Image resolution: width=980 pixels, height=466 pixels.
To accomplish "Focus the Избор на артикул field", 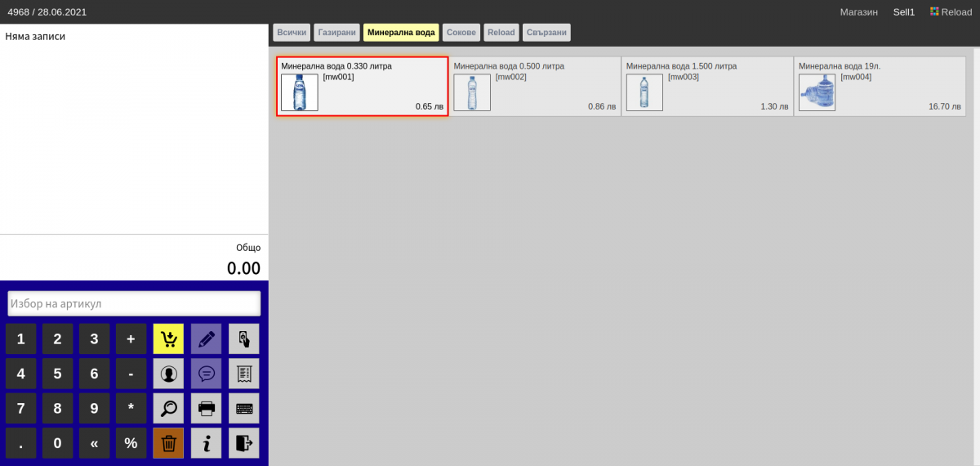I will pyautogui.click(x=134, y=303).
